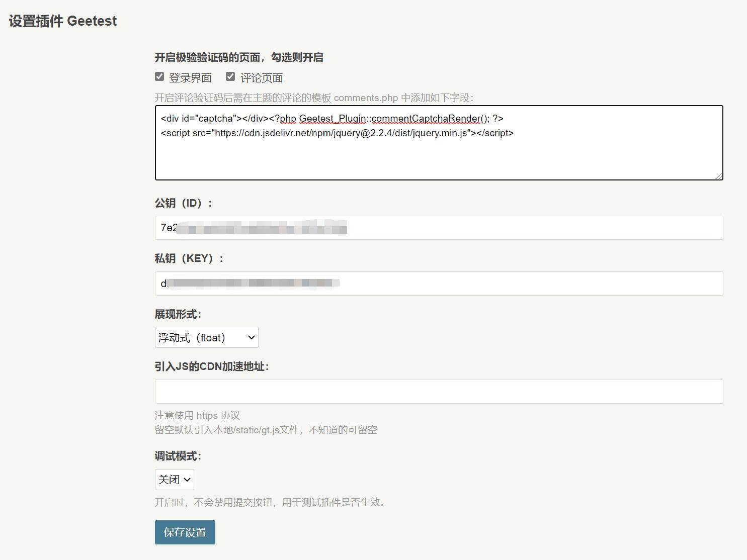The image size is (747, 560).
Task: Click the 登录界面 checkbox label text
Action: click(190, 78)
